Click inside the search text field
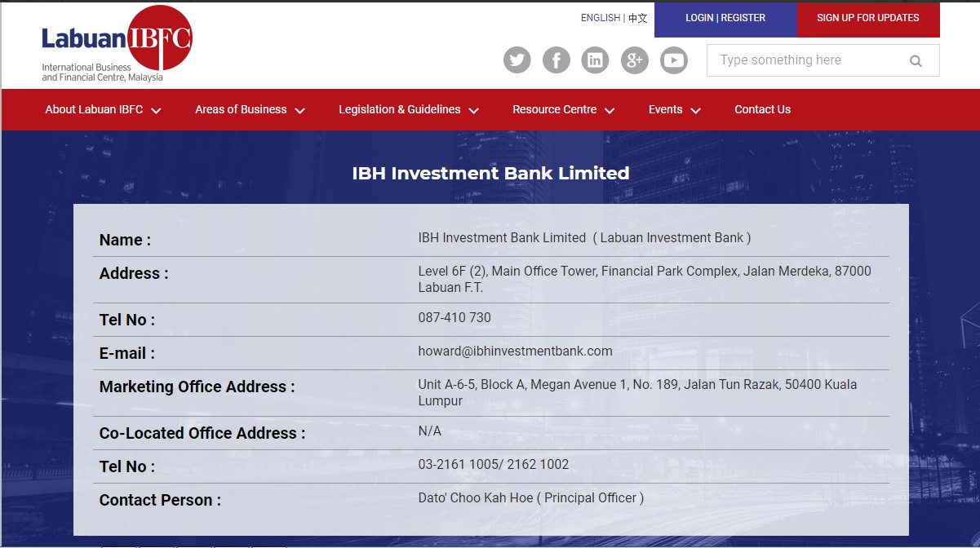Screen dimensions: 980x548 808,60
